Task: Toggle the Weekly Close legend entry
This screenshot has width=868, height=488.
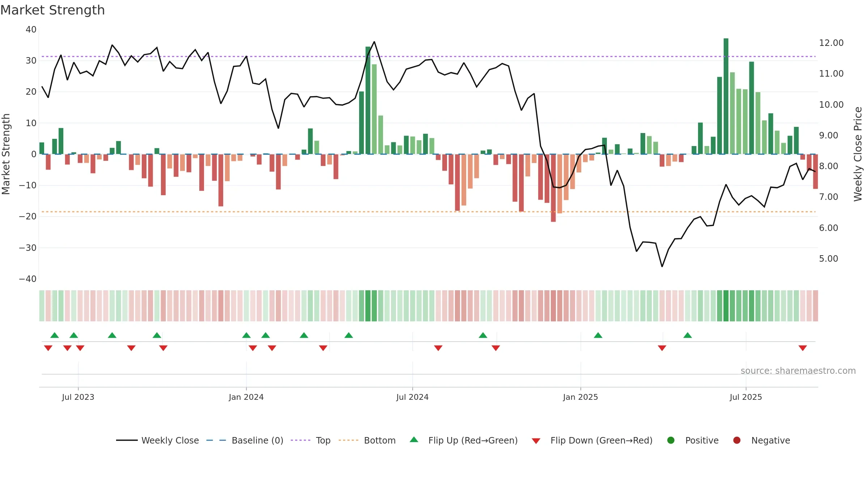Action: [x=157, y=440]
